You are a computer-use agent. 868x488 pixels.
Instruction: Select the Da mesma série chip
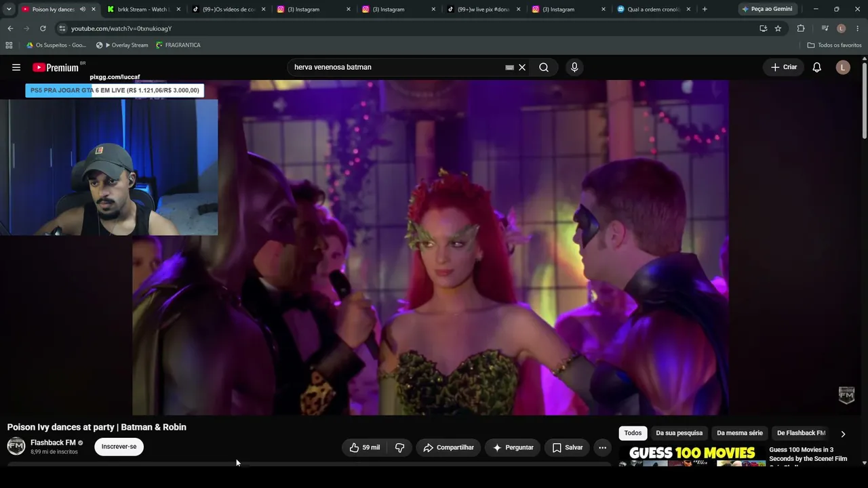[x=740, y=433]
